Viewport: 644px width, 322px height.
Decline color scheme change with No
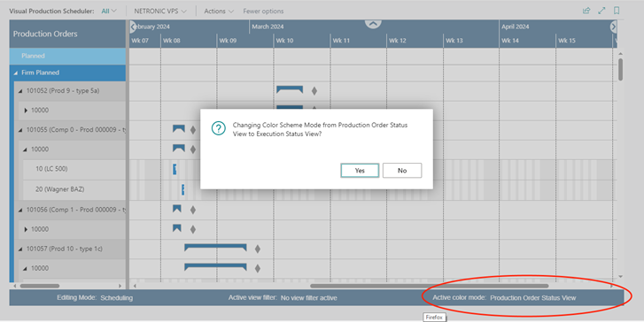point(402,170)
